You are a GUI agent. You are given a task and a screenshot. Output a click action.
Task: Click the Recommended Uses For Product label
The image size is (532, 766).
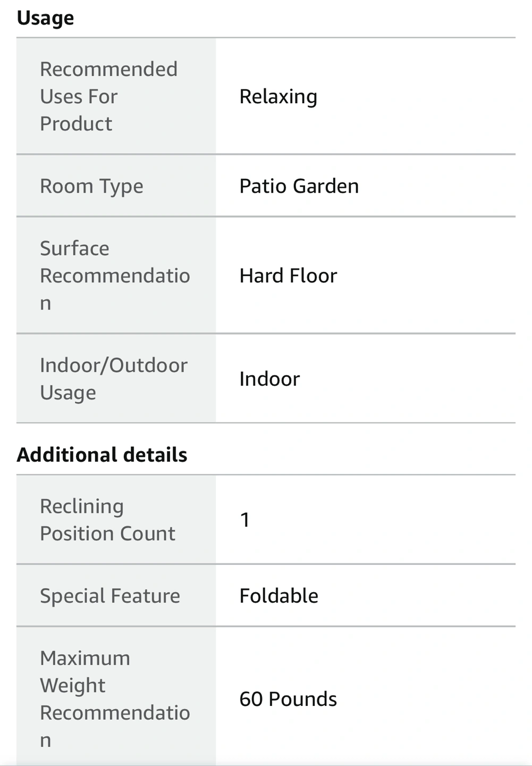108,96
